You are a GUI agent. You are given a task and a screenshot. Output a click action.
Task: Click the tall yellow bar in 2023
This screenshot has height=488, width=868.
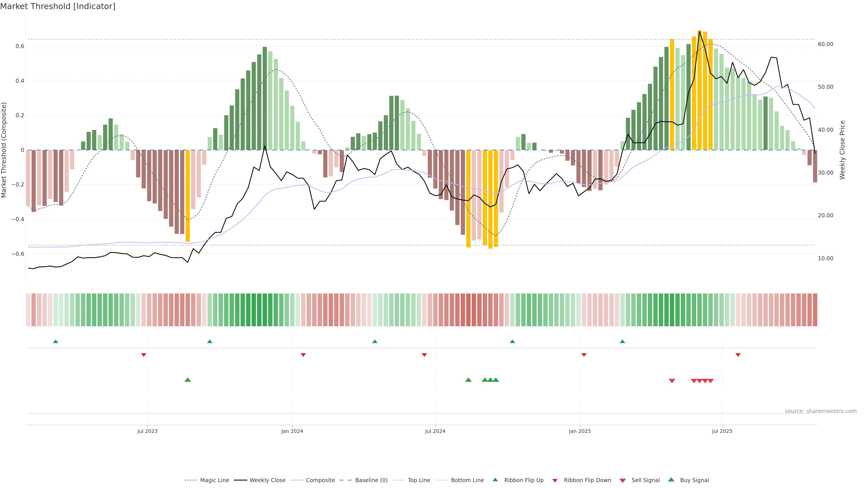tap(188, 195)
